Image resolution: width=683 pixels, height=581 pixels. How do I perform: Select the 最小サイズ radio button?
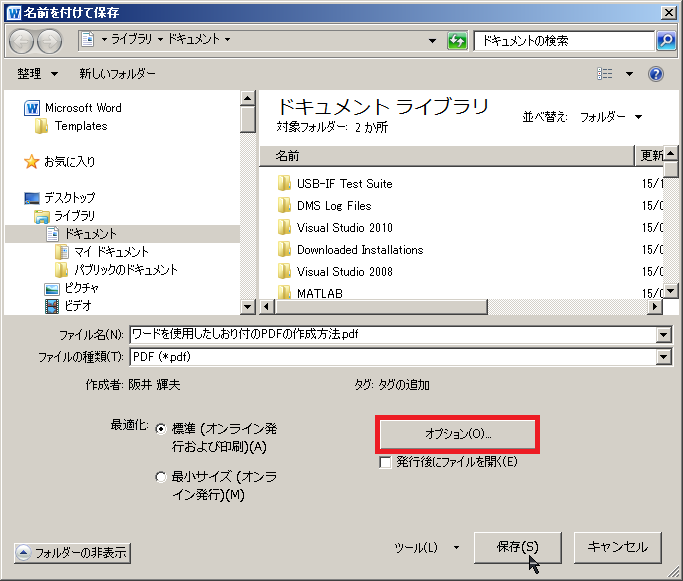[161, 477]
